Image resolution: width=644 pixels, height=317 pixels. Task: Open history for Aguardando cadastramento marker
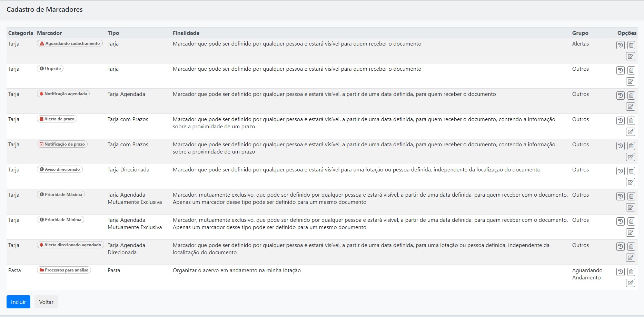click(x=620, y=45)
